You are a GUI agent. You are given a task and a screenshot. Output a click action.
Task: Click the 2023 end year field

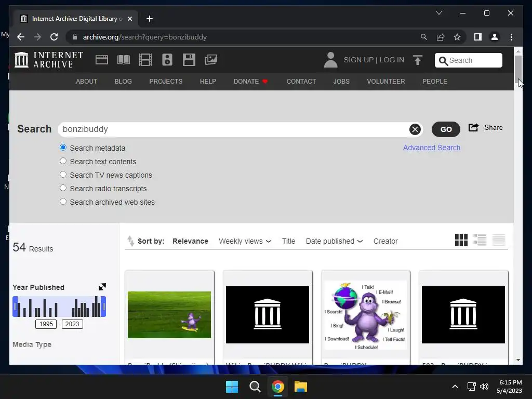(x=72, y=324)
